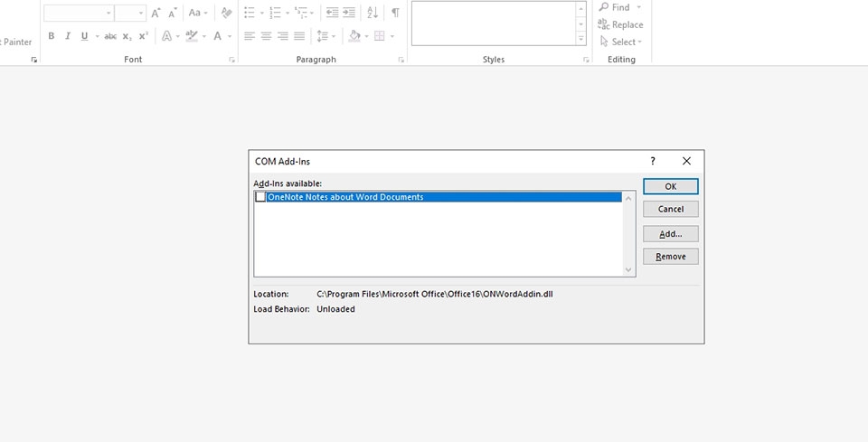Image resolution: width=868 pixels, height=442 pixels.
Task: Remove the selected add-in
Action: tap(670, 257)
